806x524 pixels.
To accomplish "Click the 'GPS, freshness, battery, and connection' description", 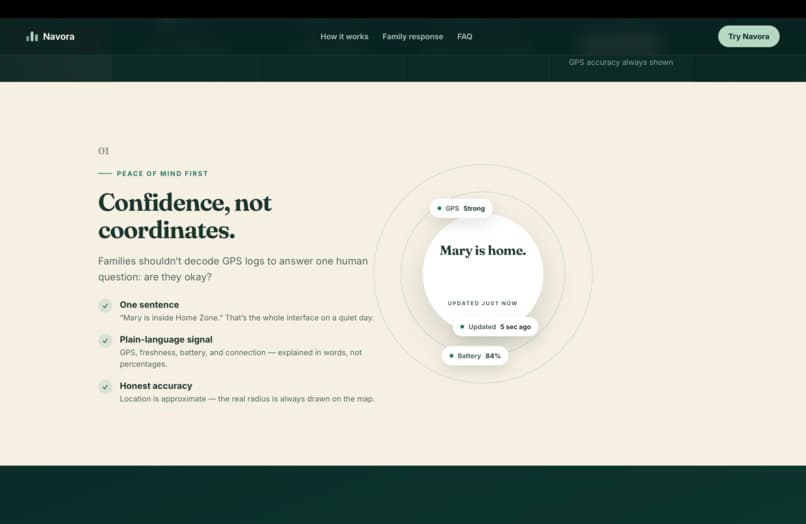I will pyautogui.click(x=241, y=358).
